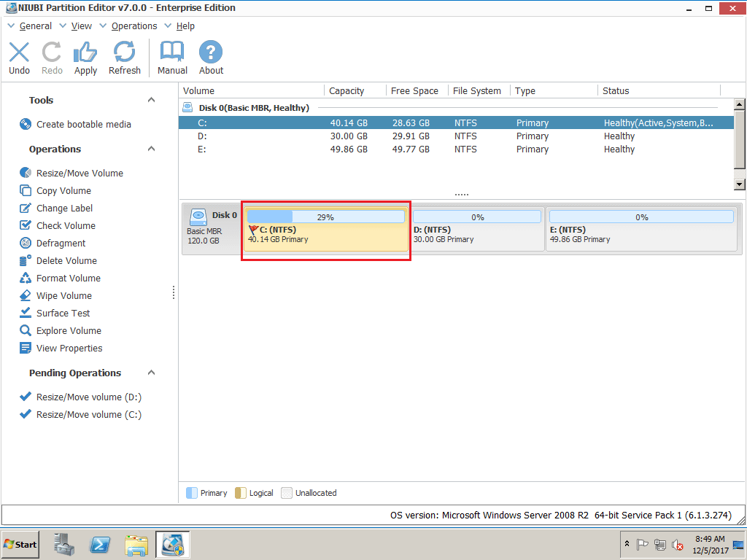Click the network tray icon
The height and width of the screenshot is (560, 747).
click(x=659, y=544)
